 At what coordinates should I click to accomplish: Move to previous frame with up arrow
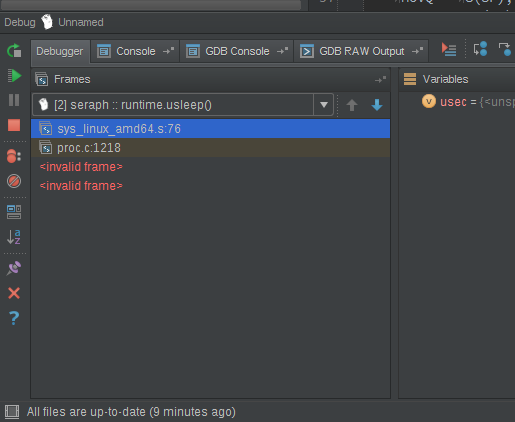pyautogui.click(x=352, y=105)
